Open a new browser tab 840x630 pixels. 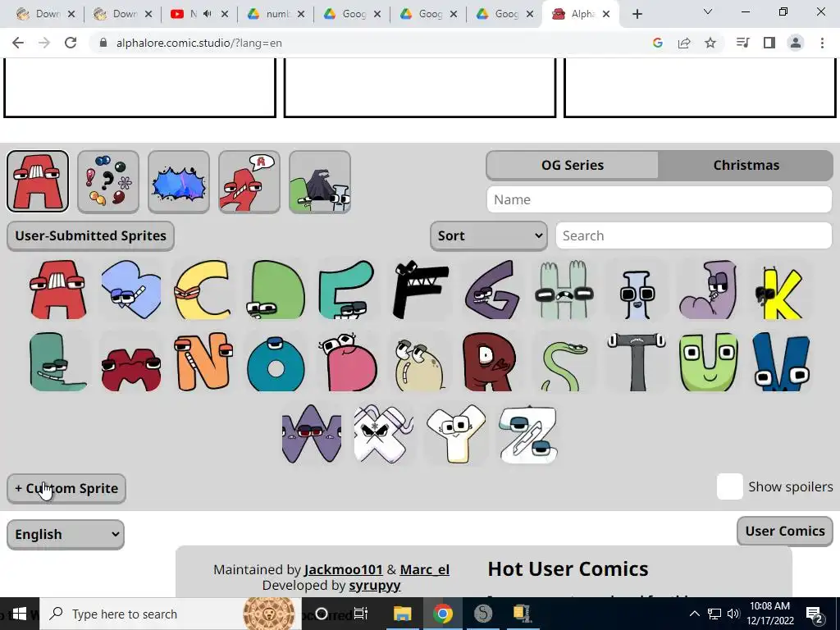(637, 14)
